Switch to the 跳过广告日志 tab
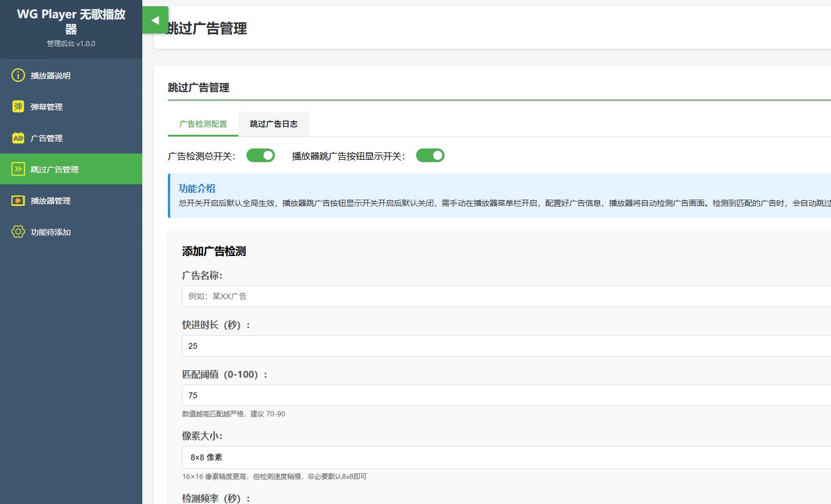Image resolution: width=831 pixels, height=504 pixels. (274, 124)
